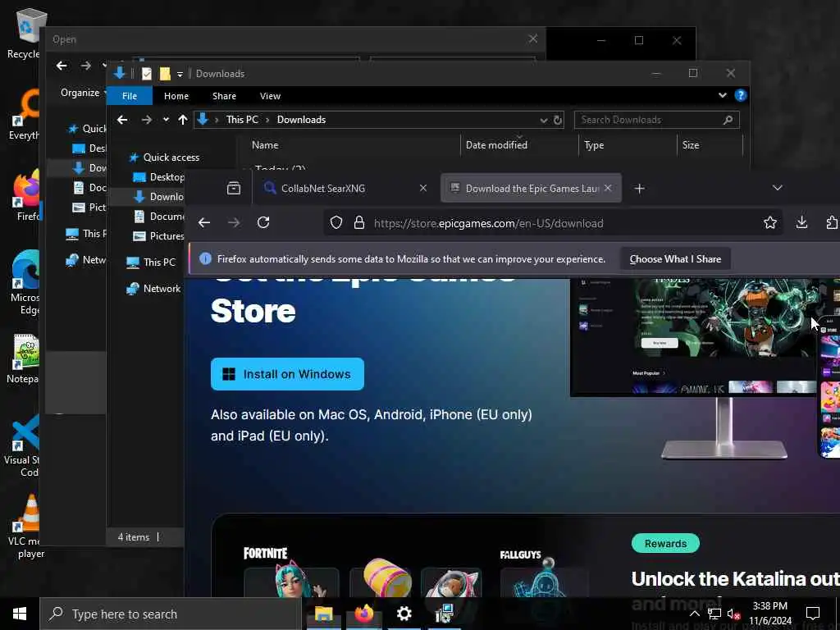840x630 pixels.
Task: Click the Choose What I Share button
Action: coord(675,259)
